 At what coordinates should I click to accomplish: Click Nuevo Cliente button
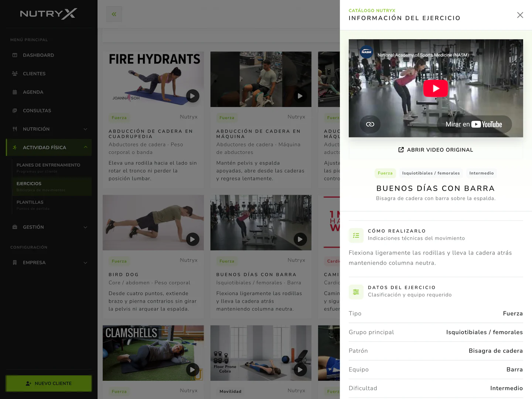click(48, 383)
